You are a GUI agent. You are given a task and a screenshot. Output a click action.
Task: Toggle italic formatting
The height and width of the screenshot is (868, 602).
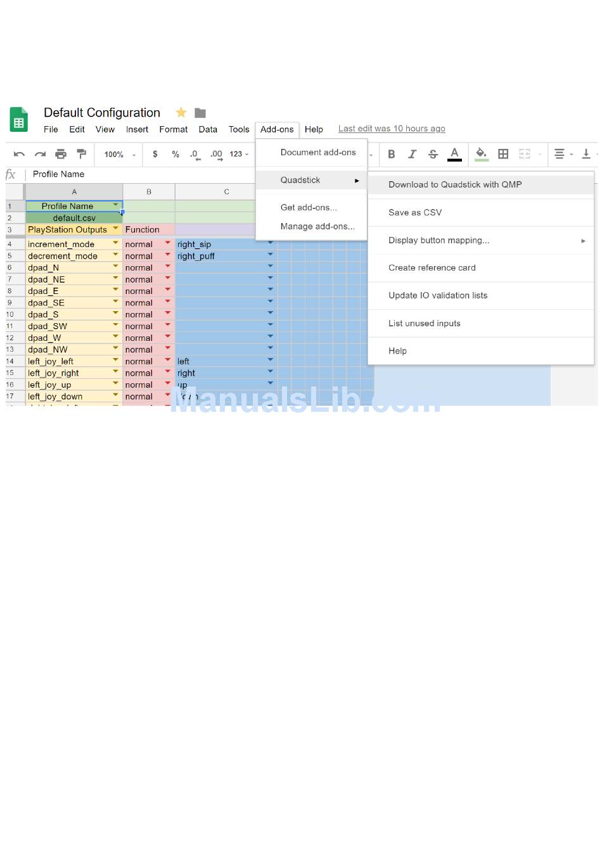click(x=412, y=154)
